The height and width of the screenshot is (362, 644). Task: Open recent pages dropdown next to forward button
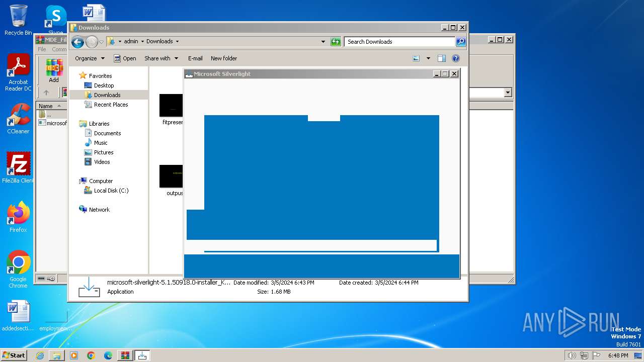[x=101, y=42]
